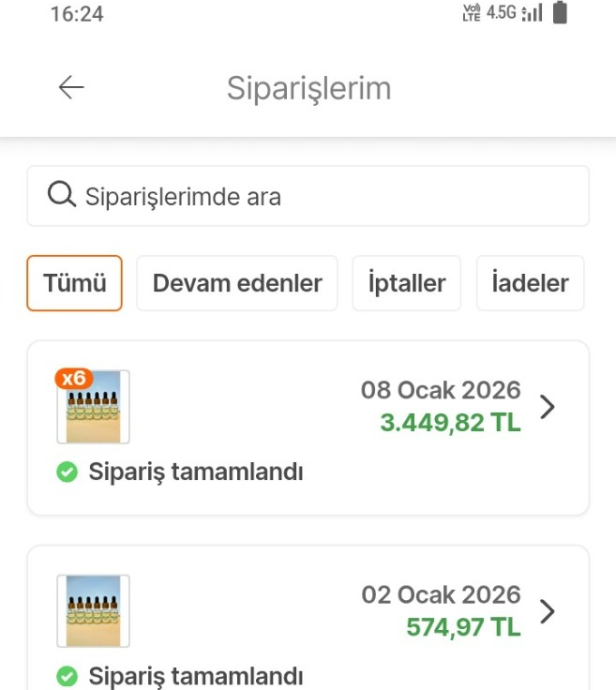Tap green checkmark on 08 Ocak order
616x690 pixels.
[67, 472]
